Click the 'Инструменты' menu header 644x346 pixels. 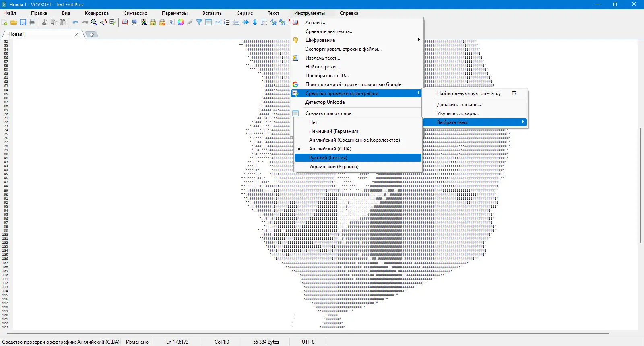(x=310, y=13)
